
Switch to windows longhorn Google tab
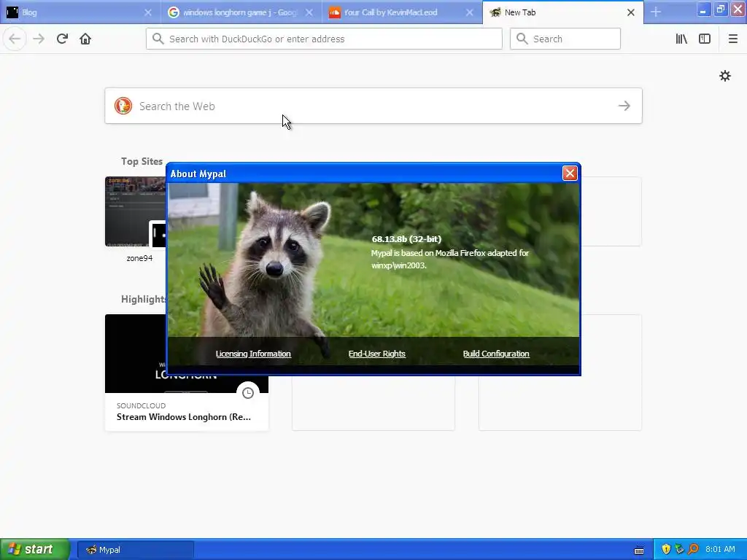pyautogui.click(x=241, y=12)
